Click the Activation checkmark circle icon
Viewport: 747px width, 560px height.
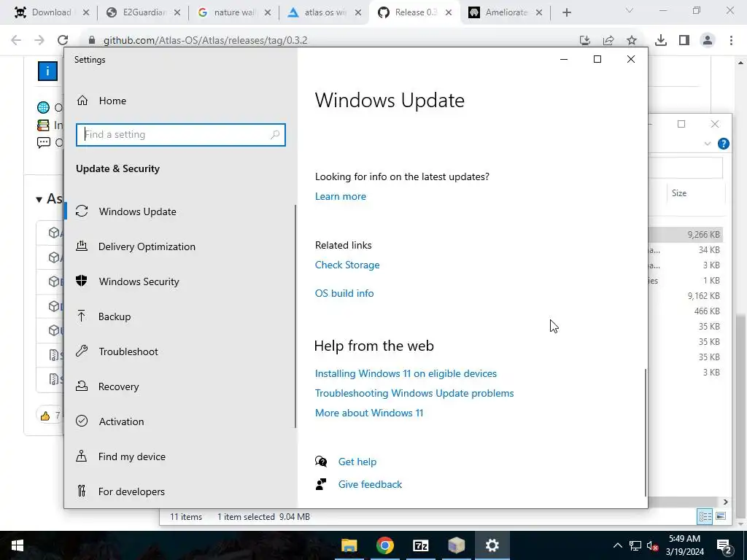[82, 421]
